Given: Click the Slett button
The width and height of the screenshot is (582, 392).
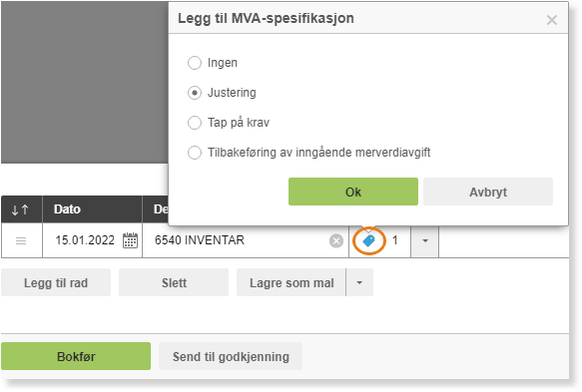Looking at the screenshot, I should (174, 282).
